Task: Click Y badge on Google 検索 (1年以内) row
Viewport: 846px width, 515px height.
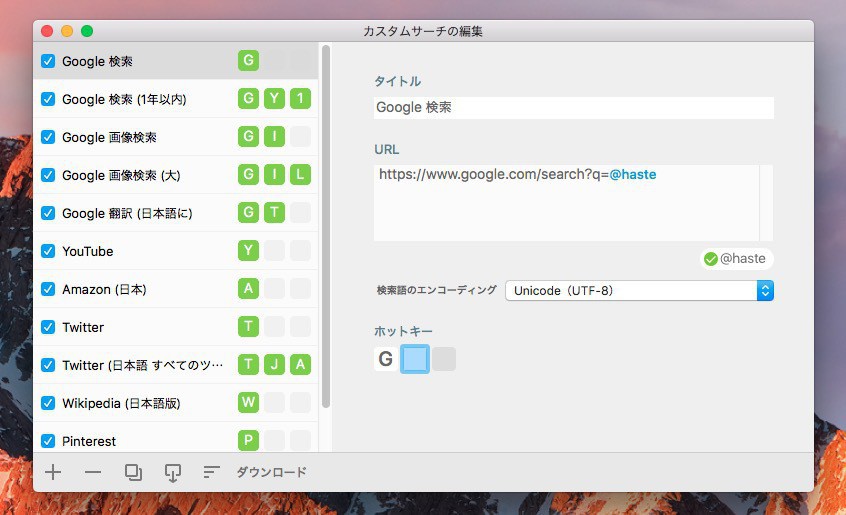Action: tap(274, 99)
